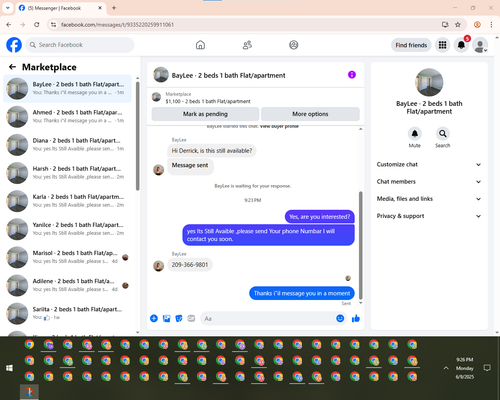Click Find friends button
This screenshot has height=400, width=500.
pyautogui.click(x=411, y=45)
